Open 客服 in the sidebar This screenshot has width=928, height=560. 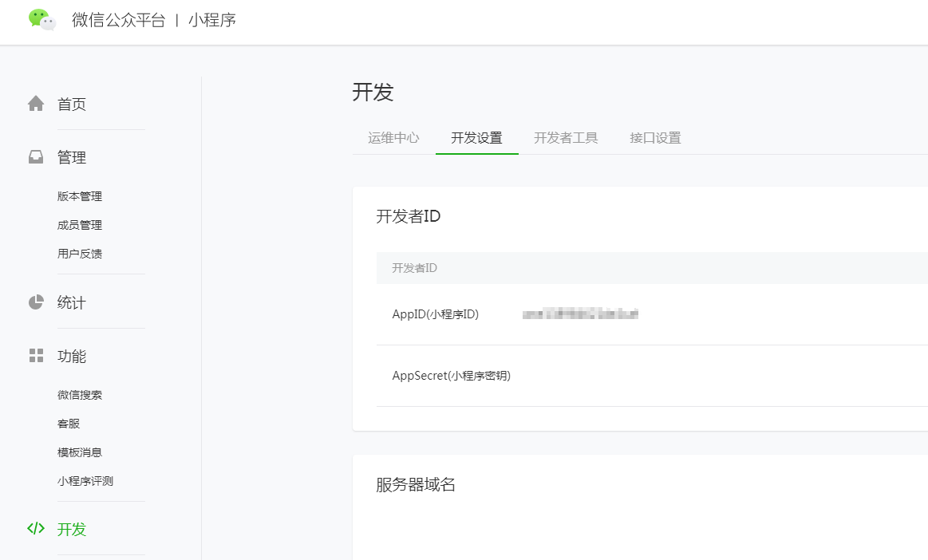(x=69, y=424)
